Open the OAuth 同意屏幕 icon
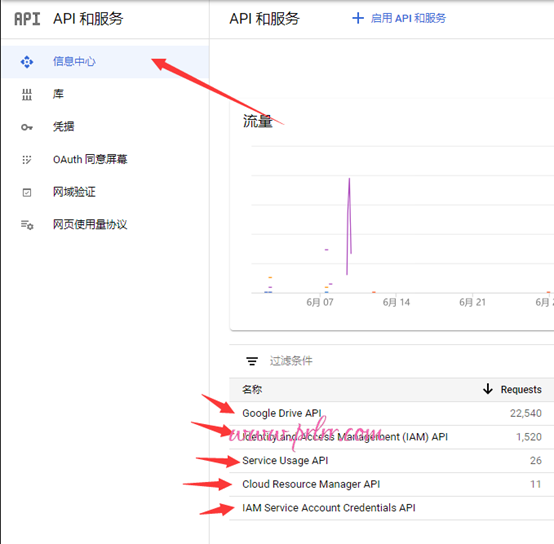Viewport: 554px width, 544px height. [x=27, y=160]
